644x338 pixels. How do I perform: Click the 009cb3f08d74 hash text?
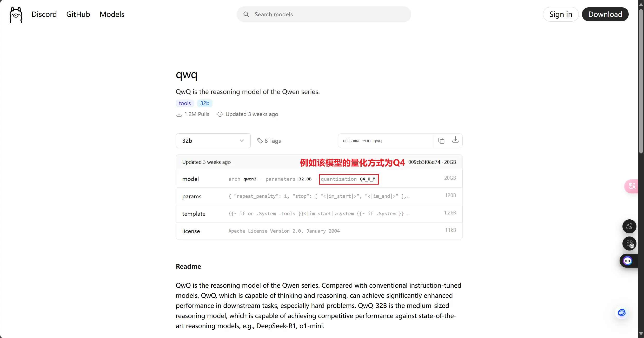(x=424, y=162)
